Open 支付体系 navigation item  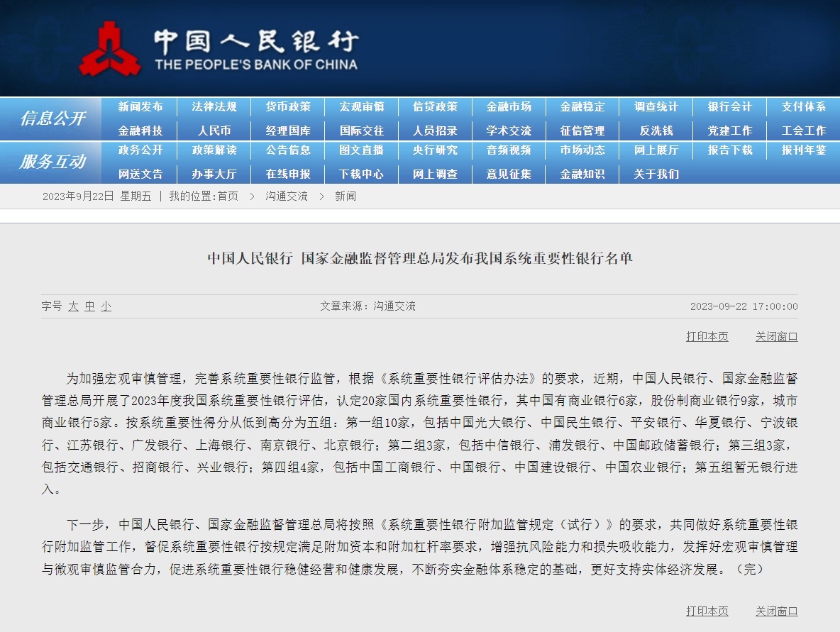803,107
